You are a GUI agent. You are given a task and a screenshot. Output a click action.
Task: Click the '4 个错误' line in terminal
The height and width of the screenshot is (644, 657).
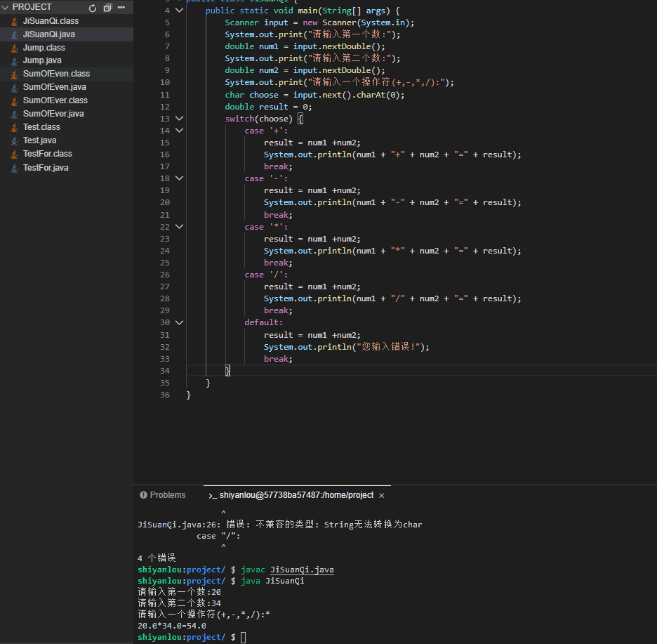click(157, 558)
